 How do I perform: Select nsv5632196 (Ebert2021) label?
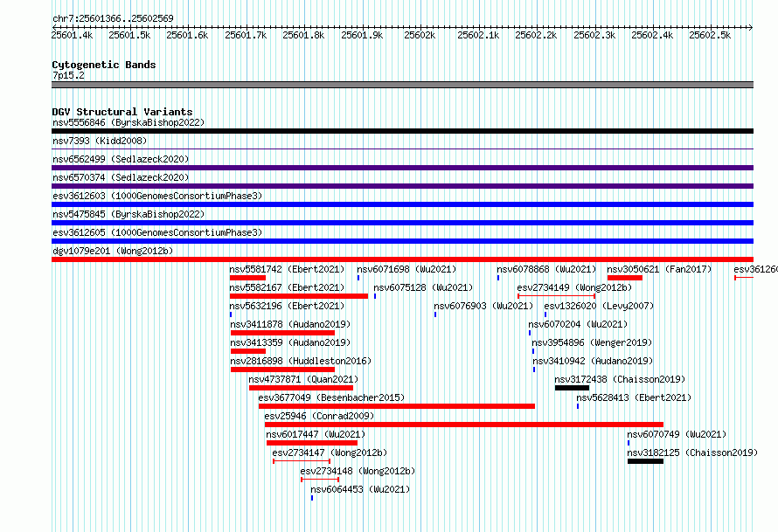coord(287,306)
